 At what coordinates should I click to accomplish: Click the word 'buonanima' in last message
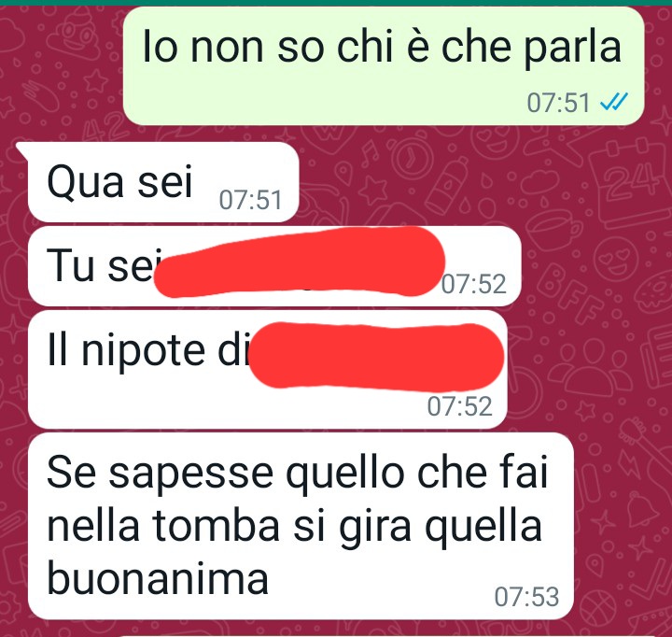coord(158,578)
